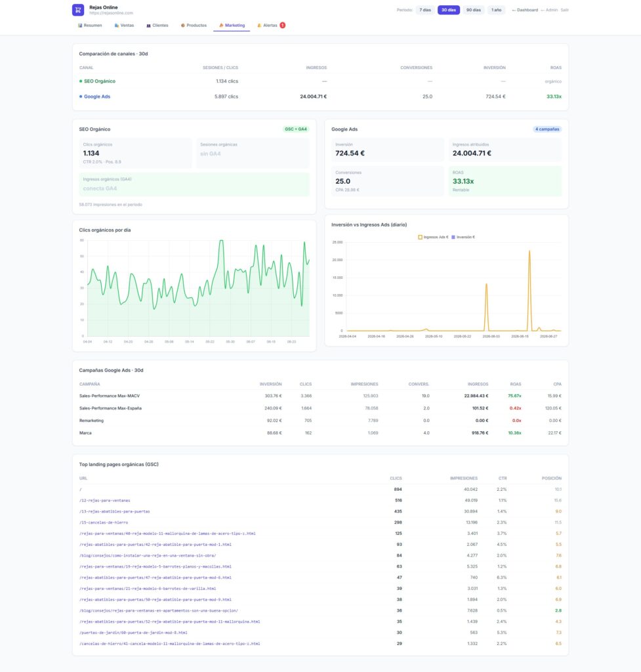This screenshot has width=641, height=672.
Task: Go back to Dashboard link
Action: pyautogui.click(x=525, y=10)
